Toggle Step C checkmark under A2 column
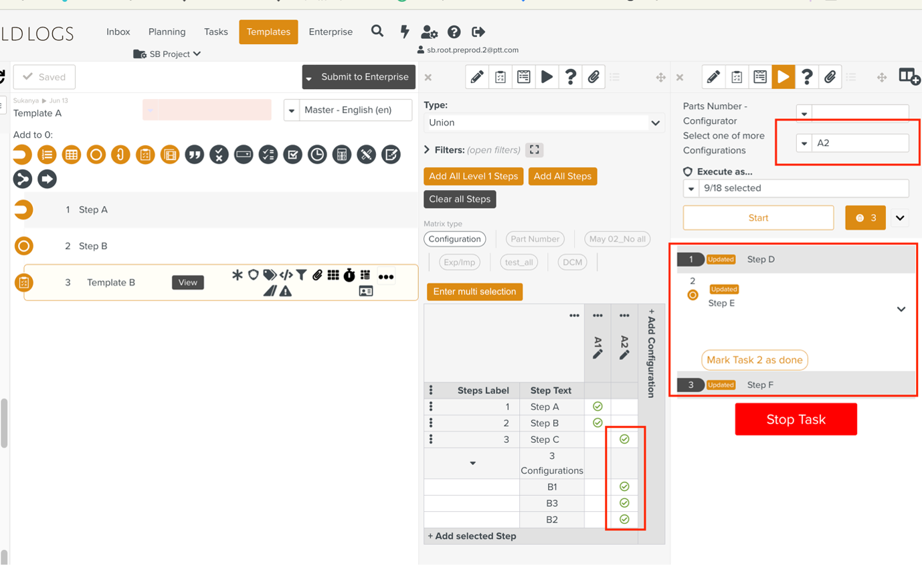 coord(624,440)
